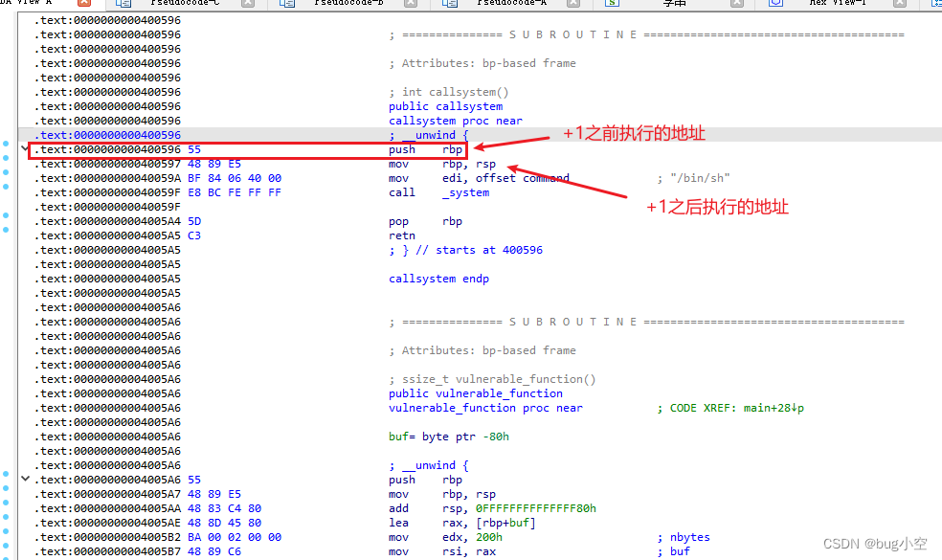
Task: Toggle breakpoint dot for pop rbp at 4005A4
Action: coord(6,215)
